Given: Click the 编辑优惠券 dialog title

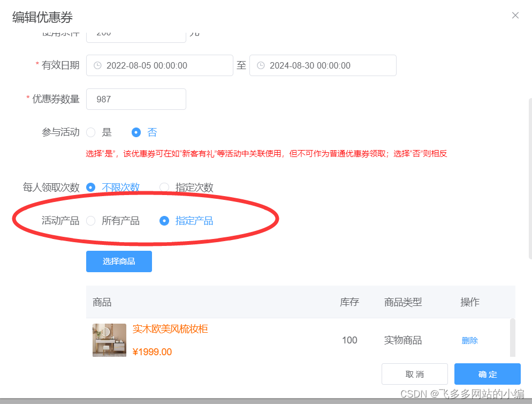Looking at the screenshot, I should 42,17.
